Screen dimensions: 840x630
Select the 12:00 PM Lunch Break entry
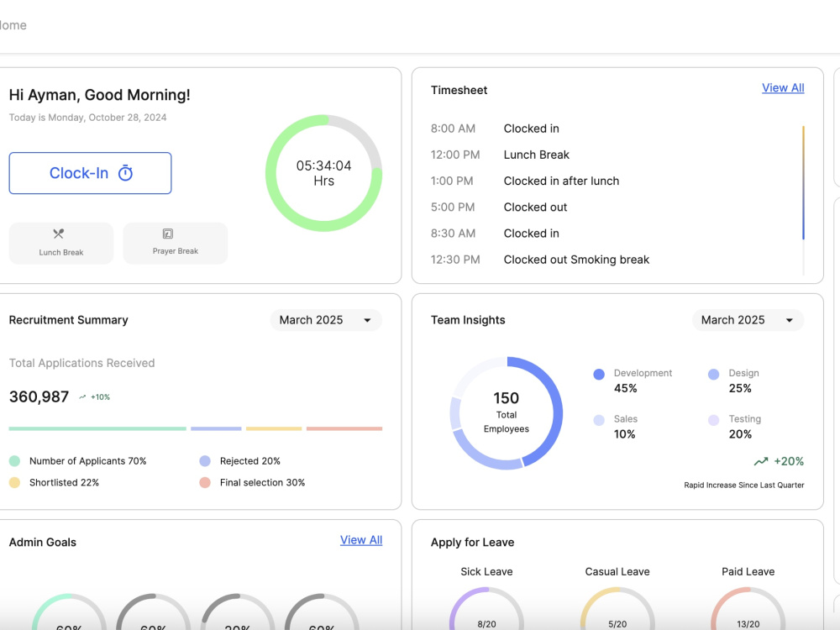click(500, 155)
